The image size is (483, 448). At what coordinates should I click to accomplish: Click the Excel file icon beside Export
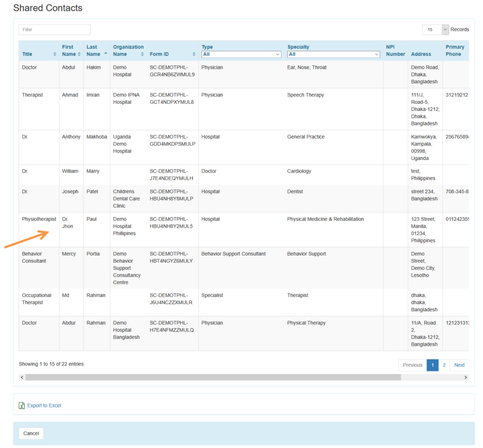[x=21, y=406]
